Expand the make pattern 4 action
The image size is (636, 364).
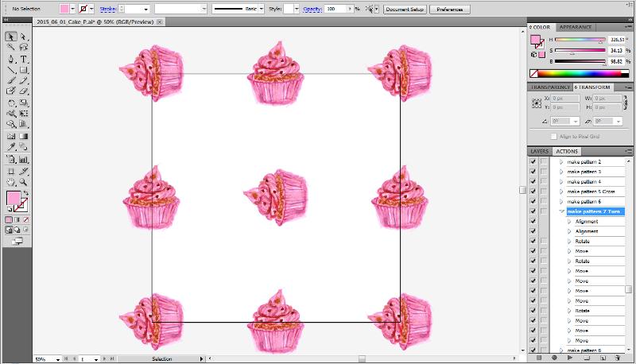pyautogui.click(x=561, y=181)
